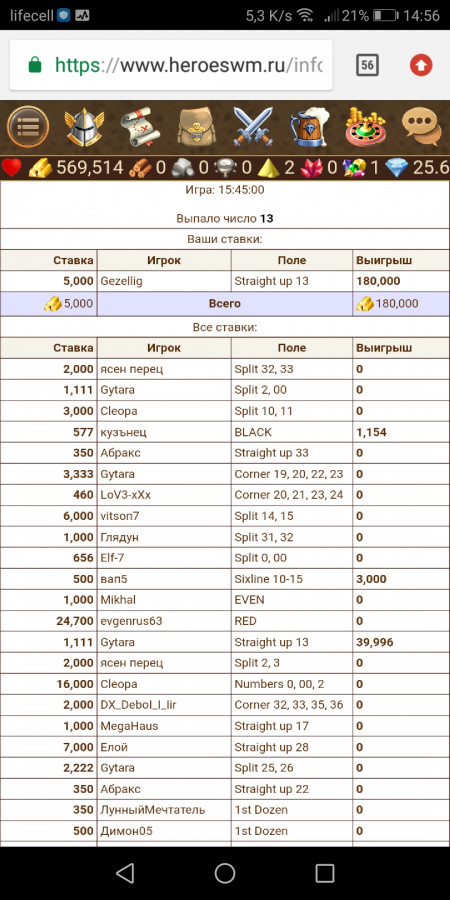The height and width of the screenshot is (900, 450).
Task: Open the map scroll icon
Action: click(x=141, y=127)
